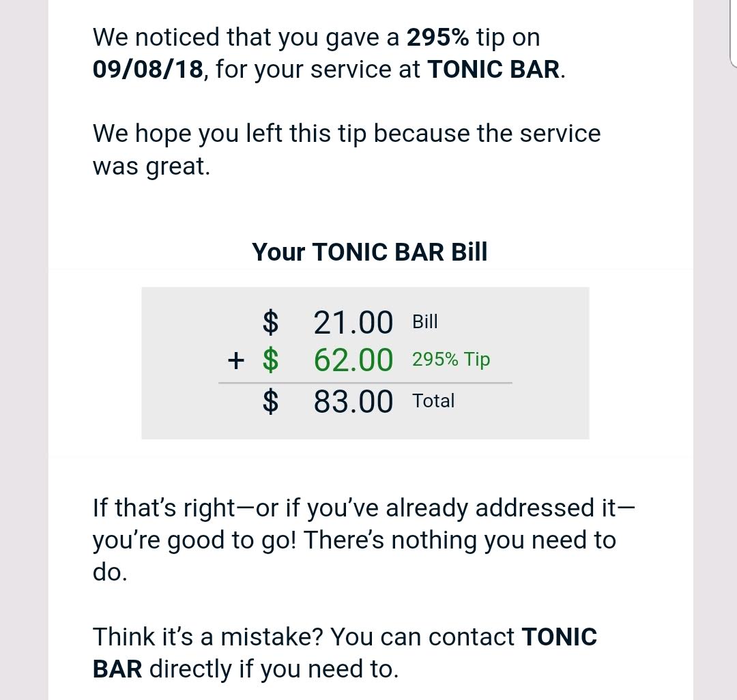Screen dimensions: 737x700
Task: Click the divider line above the Total row
Action: pos(365,383)
